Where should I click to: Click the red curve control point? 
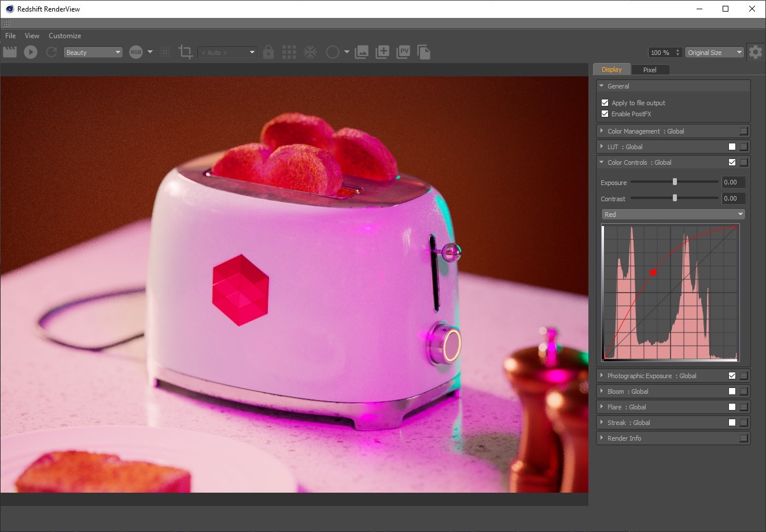(x=653, y=272)
